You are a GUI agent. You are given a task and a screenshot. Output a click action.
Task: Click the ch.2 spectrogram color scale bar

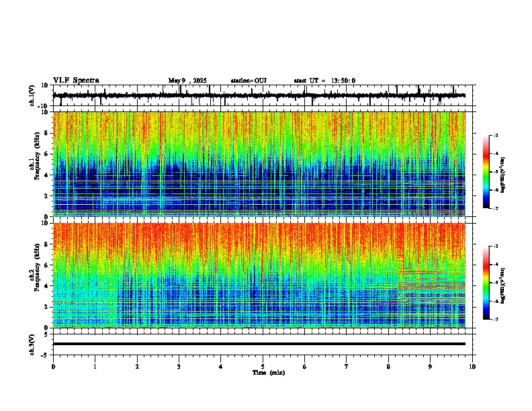click(486, 283)
